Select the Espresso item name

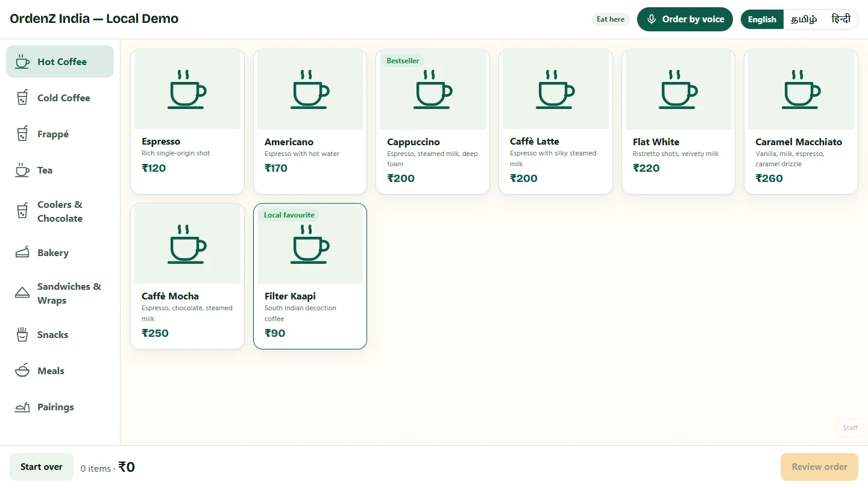click(x=161, y=142)
